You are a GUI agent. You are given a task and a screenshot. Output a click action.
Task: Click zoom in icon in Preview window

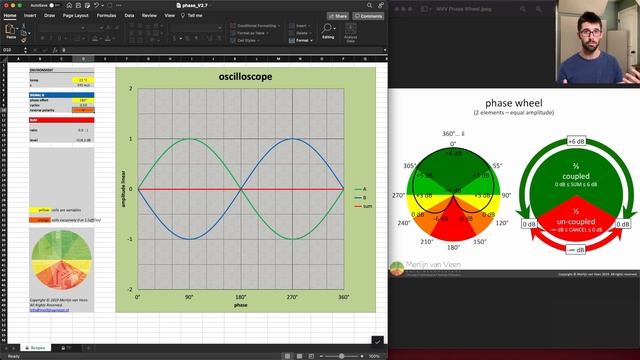[x=538, y=9]
